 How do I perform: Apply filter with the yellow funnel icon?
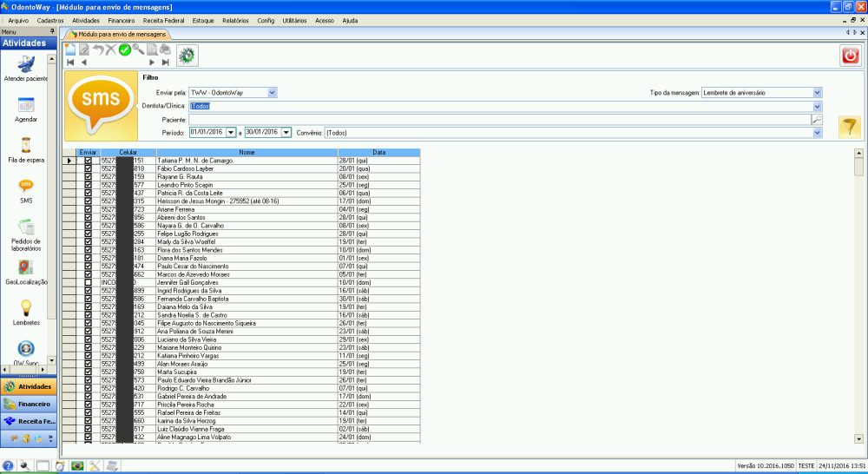[849, 127]
